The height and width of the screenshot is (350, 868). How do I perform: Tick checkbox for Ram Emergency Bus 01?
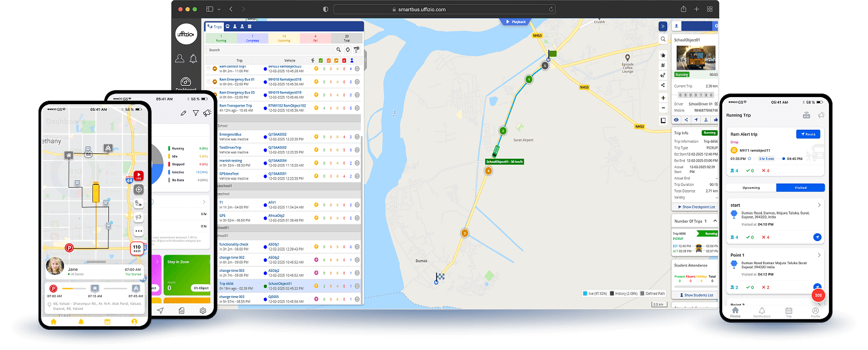(208, 82)
